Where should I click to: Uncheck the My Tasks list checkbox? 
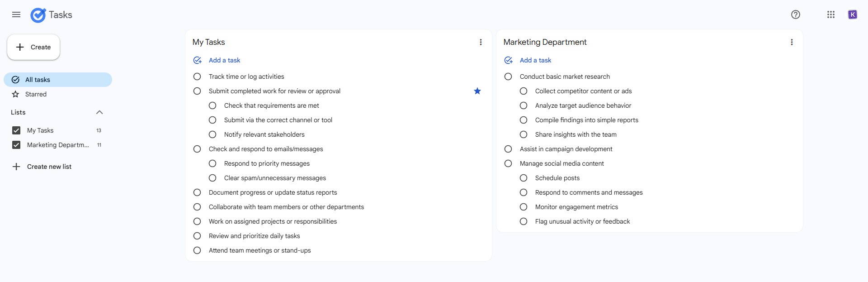pos(16,130)
